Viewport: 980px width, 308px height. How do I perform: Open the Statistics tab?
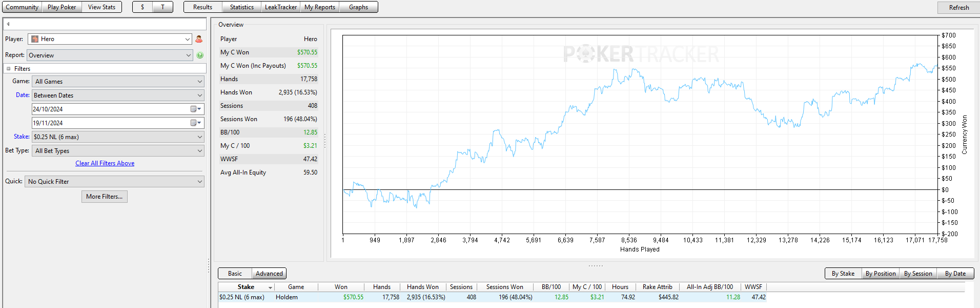click(242, 7)
